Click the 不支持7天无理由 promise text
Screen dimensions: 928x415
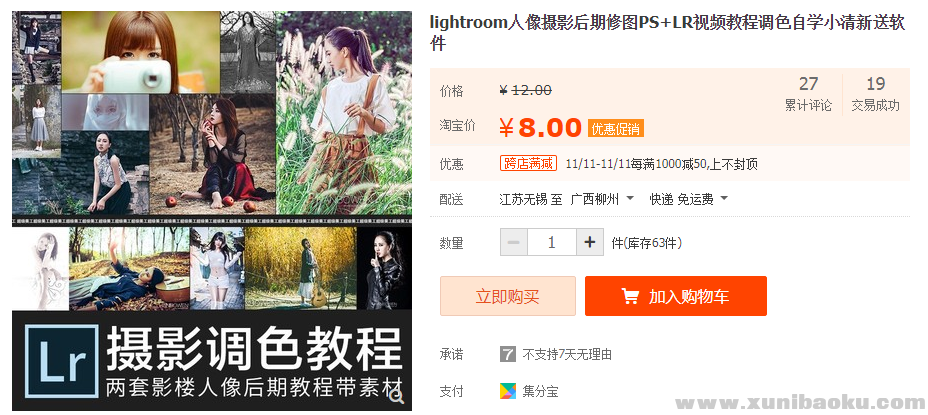(x=567, y=355)
